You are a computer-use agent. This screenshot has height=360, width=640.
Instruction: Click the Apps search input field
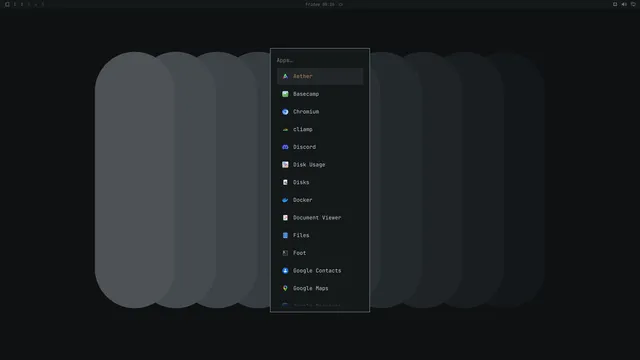click(x=320, y=60)
